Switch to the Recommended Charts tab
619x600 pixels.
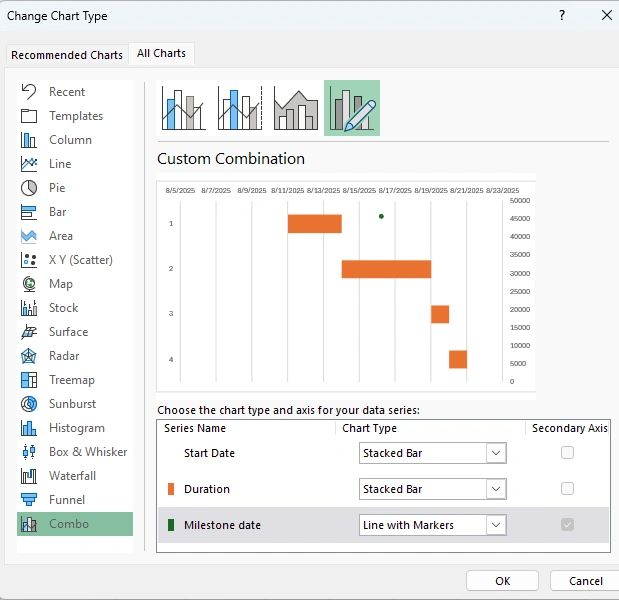pyautogui.click(x=67, y=55)
